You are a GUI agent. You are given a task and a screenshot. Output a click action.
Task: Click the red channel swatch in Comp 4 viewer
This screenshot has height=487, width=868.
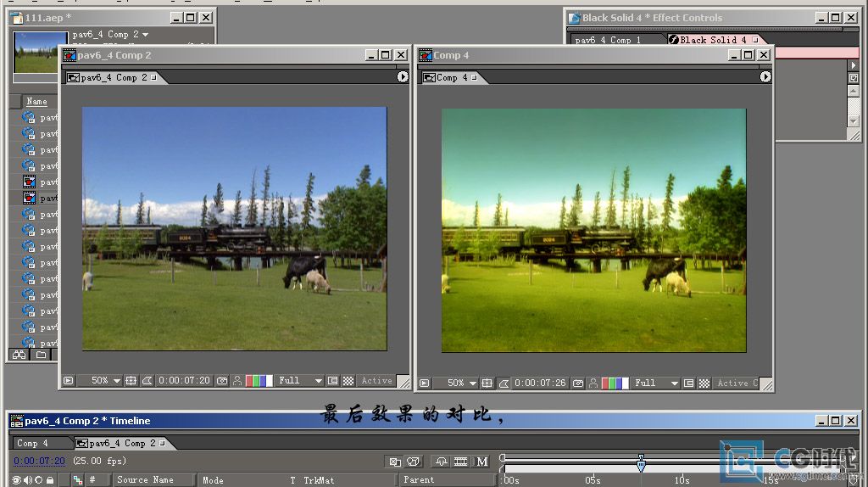605,383
